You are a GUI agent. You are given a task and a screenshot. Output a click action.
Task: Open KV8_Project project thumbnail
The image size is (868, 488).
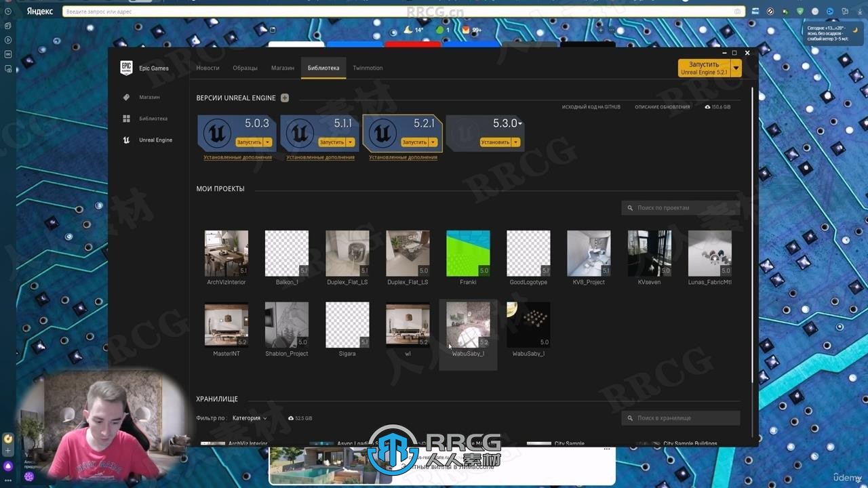point(589,253)
